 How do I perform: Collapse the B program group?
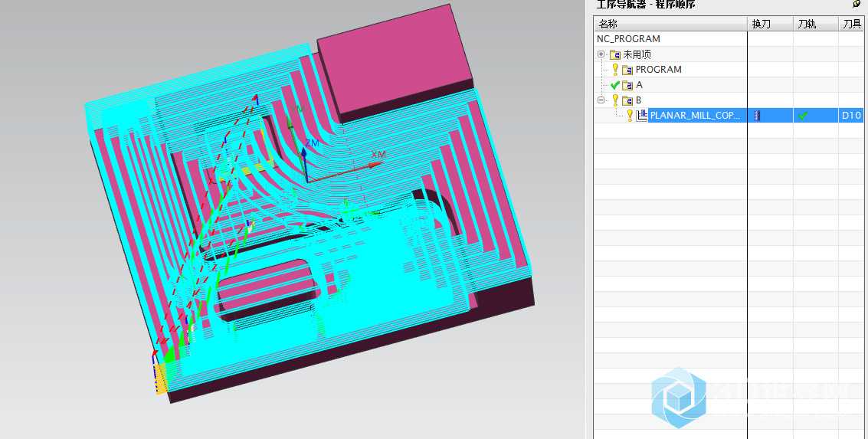601,100
